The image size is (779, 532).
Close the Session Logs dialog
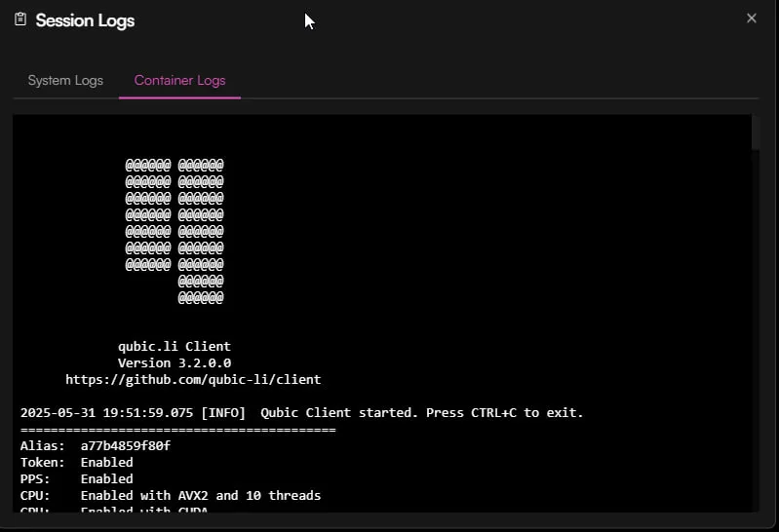[751, 19]
